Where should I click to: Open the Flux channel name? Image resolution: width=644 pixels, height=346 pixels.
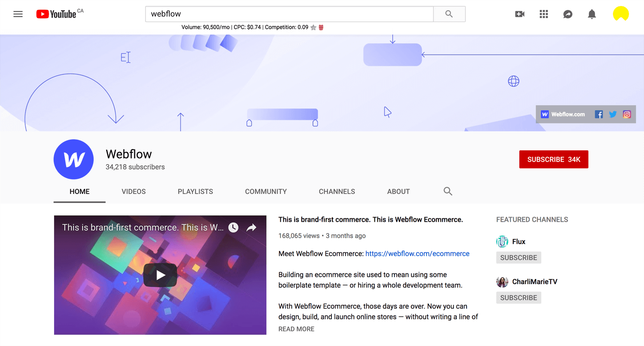[x=519, y=242]
